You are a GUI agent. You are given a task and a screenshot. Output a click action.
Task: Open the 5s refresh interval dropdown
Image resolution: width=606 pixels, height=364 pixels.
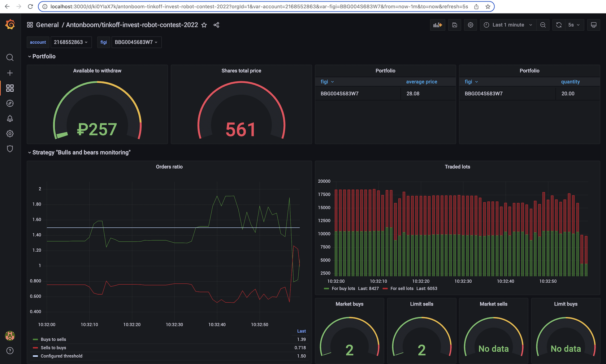click(574, 25)
